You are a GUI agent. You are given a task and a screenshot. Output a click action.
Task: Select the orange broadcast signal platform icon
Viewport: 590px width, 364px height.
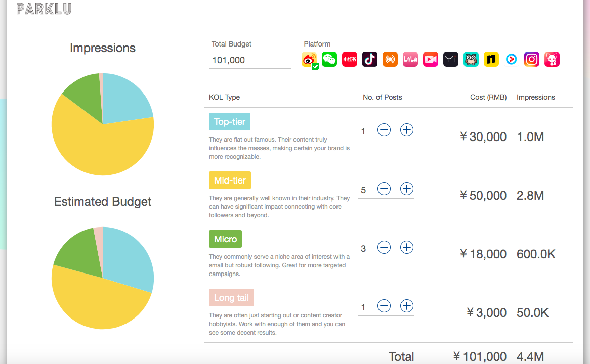(x=390, y=59)
